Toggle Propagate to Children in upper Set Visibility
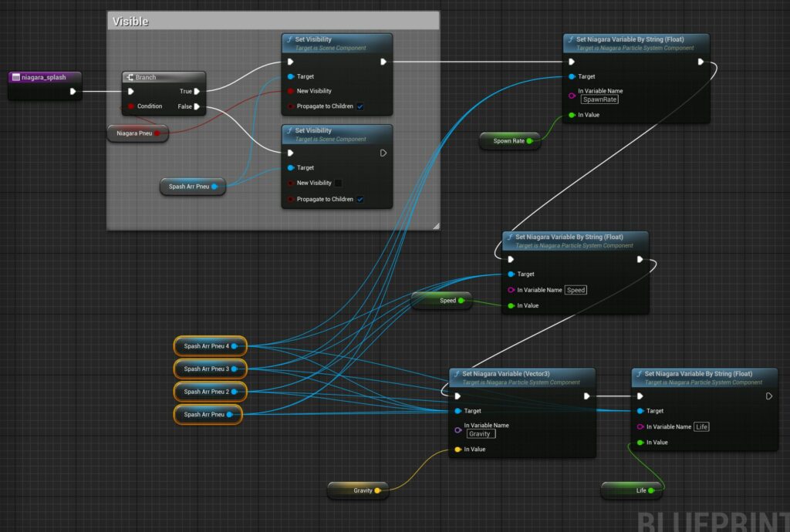 pos(360,106)
